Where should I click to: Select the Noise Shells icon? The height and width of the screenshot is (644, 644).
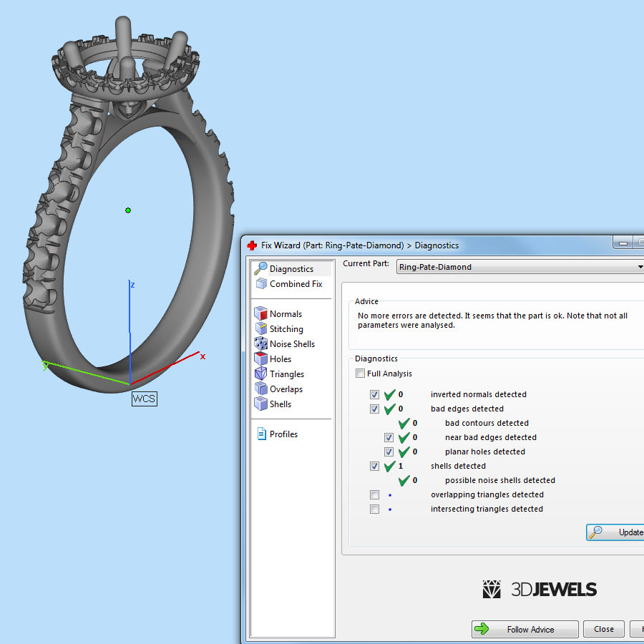point(260,344)
